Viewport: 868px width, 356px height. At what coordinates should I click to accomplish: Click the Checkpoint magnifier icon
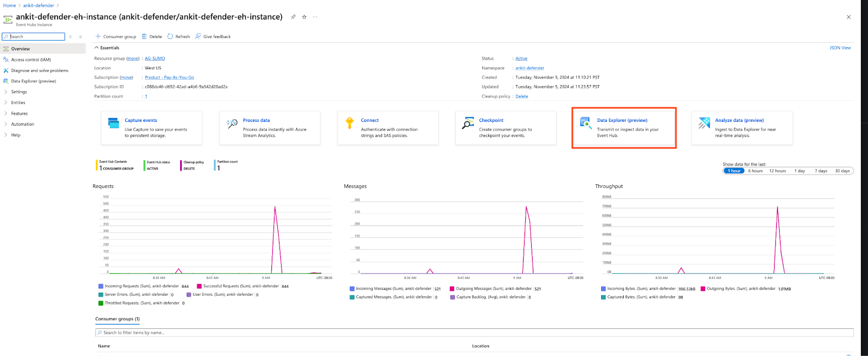468,124
